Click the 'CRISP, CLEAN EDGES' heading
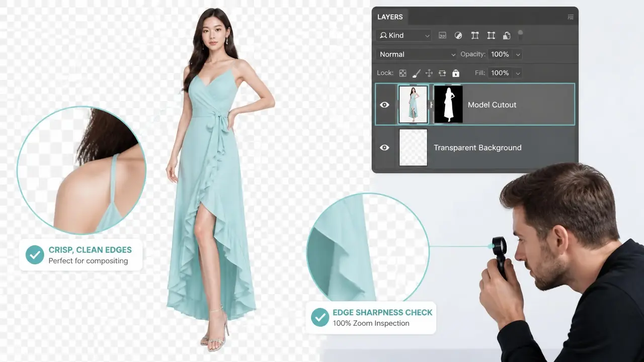The width and height of the screenshot is (644, 362). tap(90, 250)
